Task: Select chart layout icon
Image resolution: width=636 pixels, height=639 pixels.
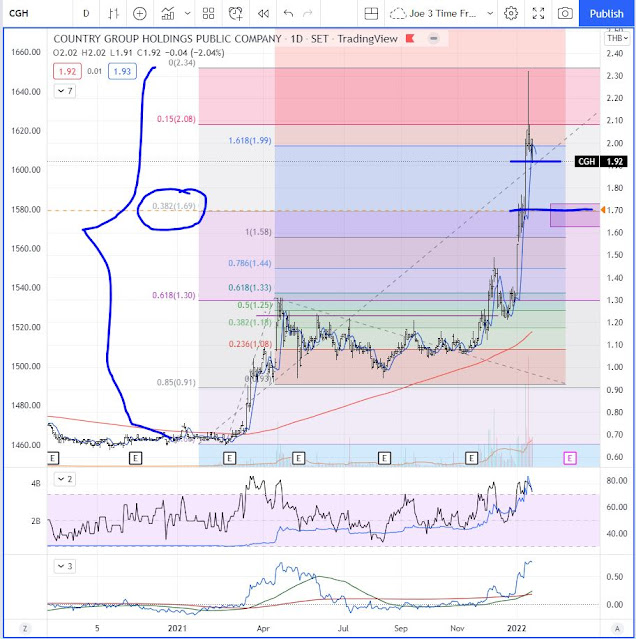Action: (x=371, y=13)
